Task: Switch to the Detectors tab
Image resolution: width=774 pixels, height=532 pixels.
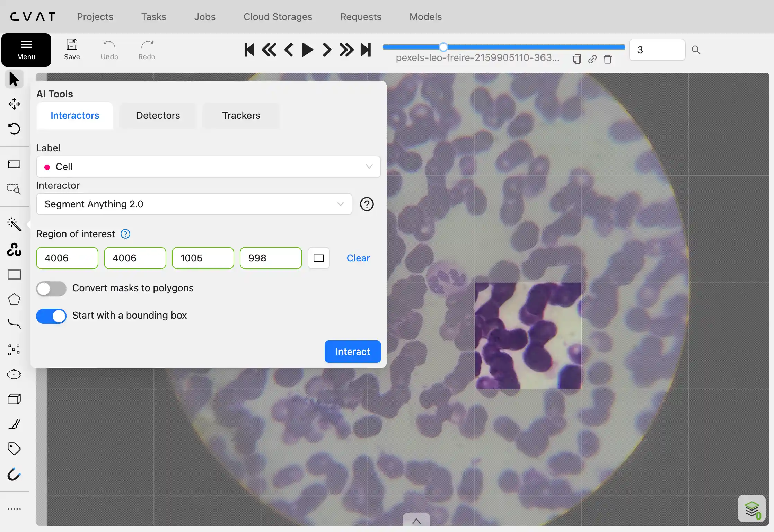Action: [158, 115]
